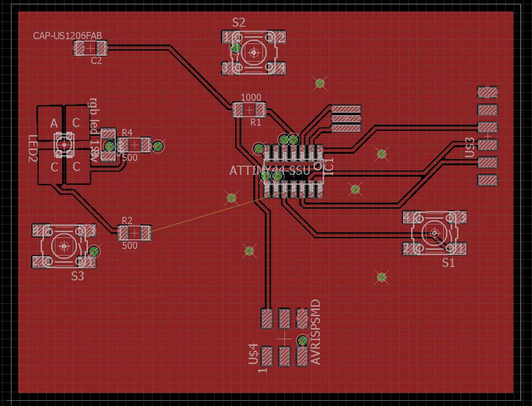This screenshot has width=532, height=406.
Task: Pick the C2 capacitor origin cross
Action: point(90,48)
